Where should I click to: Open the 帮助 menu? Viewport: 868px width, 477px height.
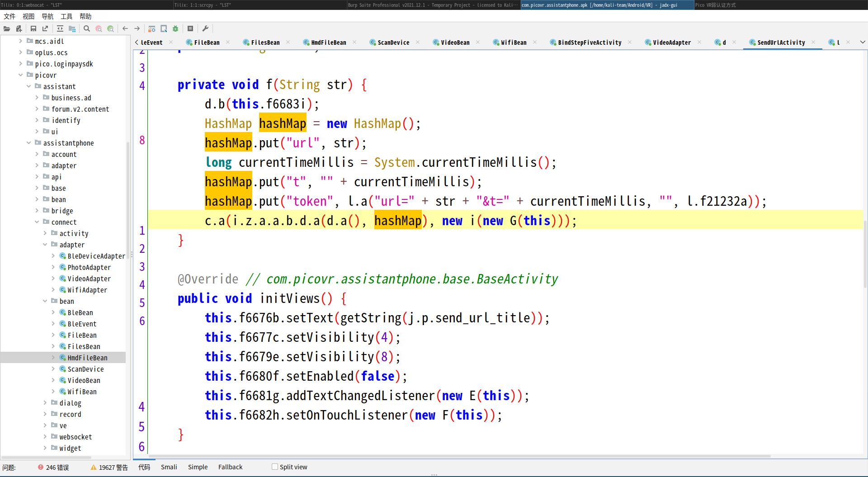tap(85, 16)
